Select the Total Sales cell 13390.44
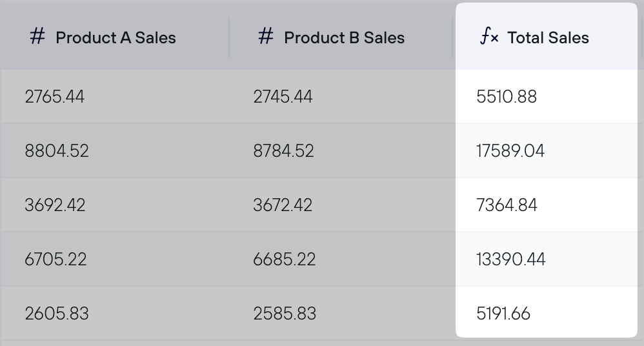644x346 pixels. coord(547,259)
